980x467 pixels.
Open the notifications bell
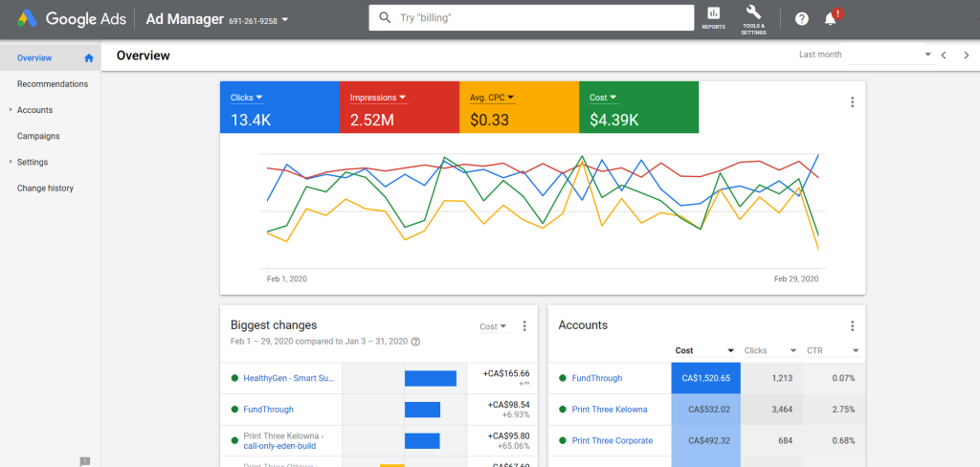pyautogui.click(x=830, y=18)
